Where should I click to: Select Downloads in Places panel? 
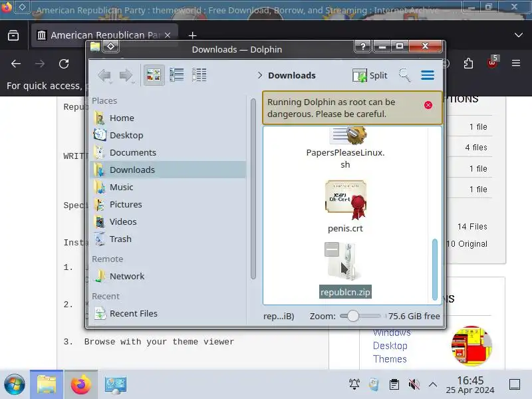click(169, 170)
